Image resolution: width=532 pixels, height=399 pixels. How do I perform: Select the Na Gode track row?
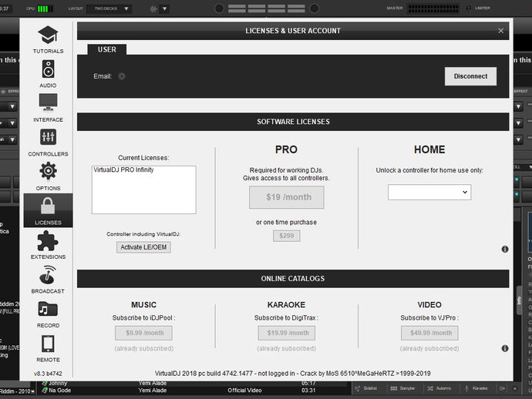[x=194, y=391]
